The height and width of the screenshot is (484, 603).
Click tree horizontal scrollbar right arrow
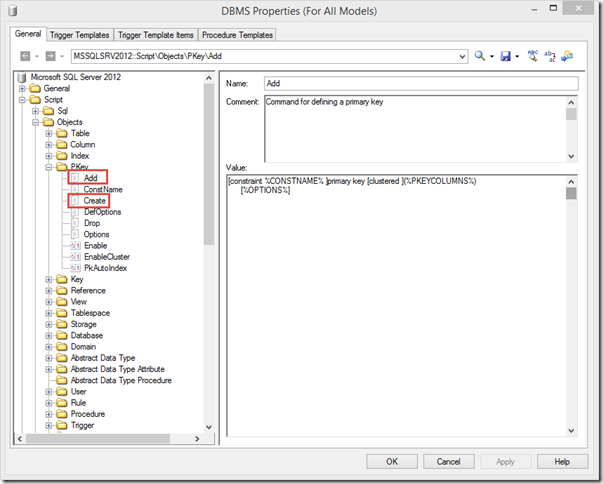tap(197, 439)
